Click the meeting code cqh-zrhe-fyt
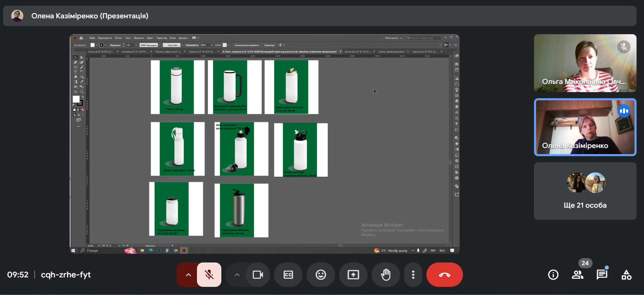 click(x=66, y=275)
